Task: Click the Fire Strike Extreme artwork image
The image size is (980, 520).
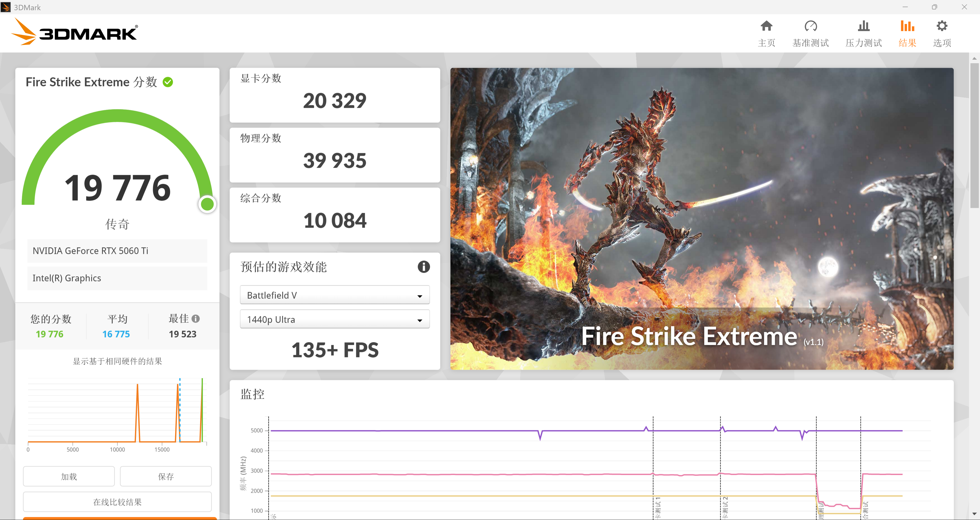Action: [702, 218]
